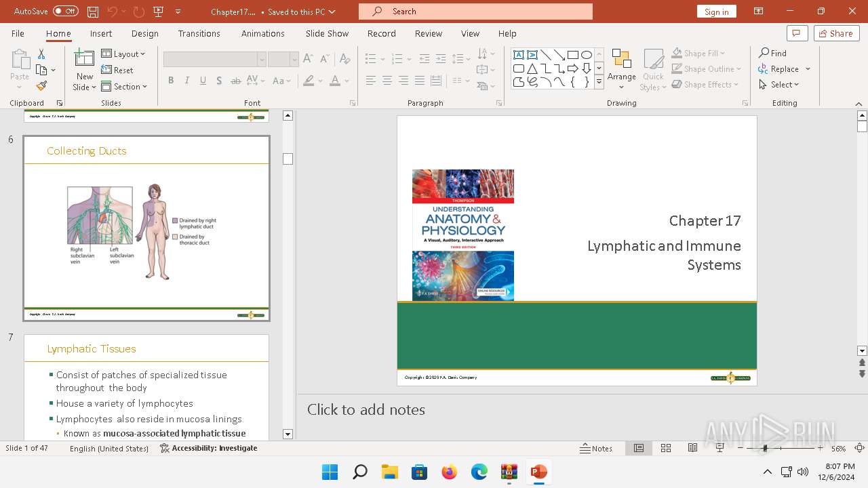
Task: Select the oval shape
Action: coord(587,55)
